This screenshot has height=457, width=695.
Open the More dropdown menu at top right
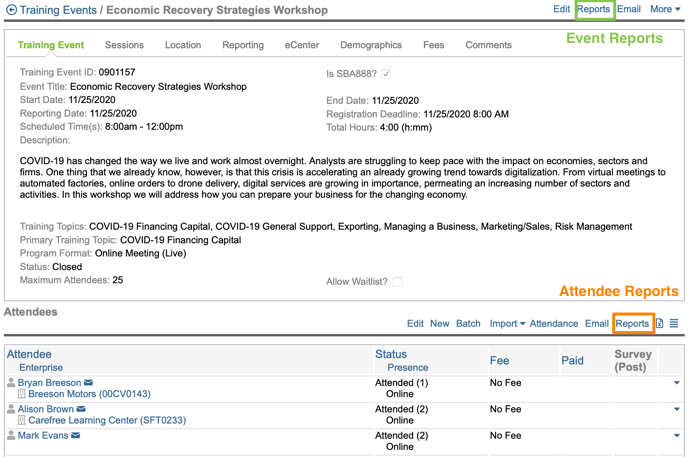(x=665, y=9)
